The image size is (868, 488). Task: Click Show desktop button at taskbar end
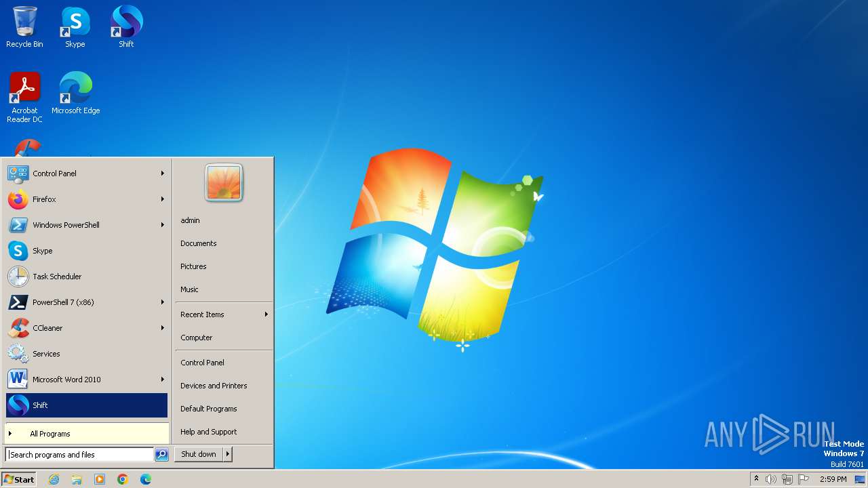[x=860, y=479]
